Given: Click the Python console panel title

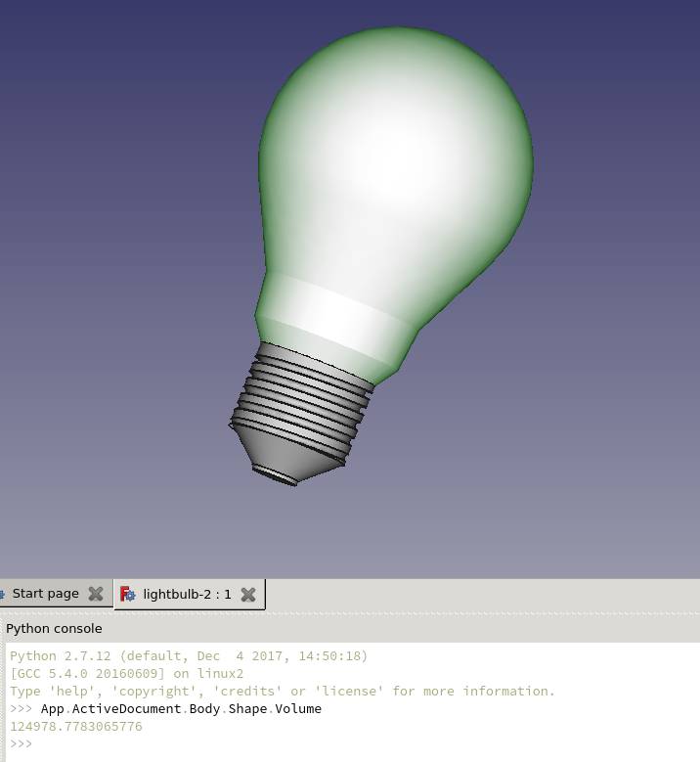Looking at the screenshot, I should pos(54,628).
